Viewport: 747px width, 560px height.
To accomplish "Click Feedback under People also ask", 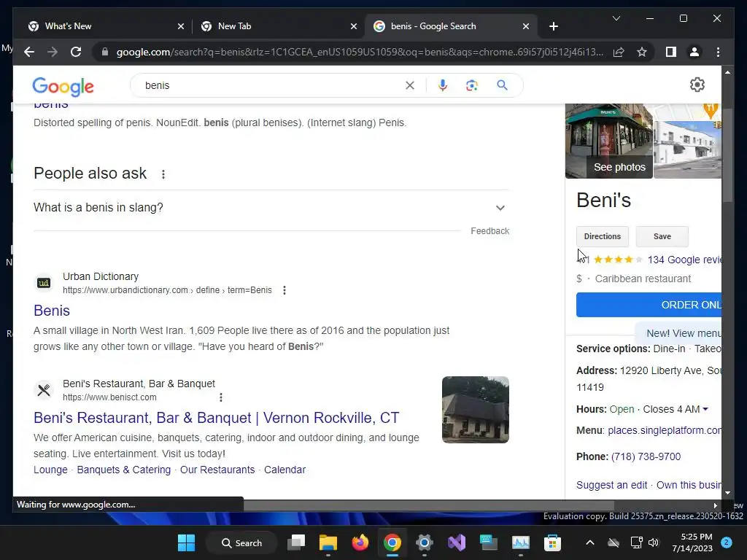I will pos(489,231).
